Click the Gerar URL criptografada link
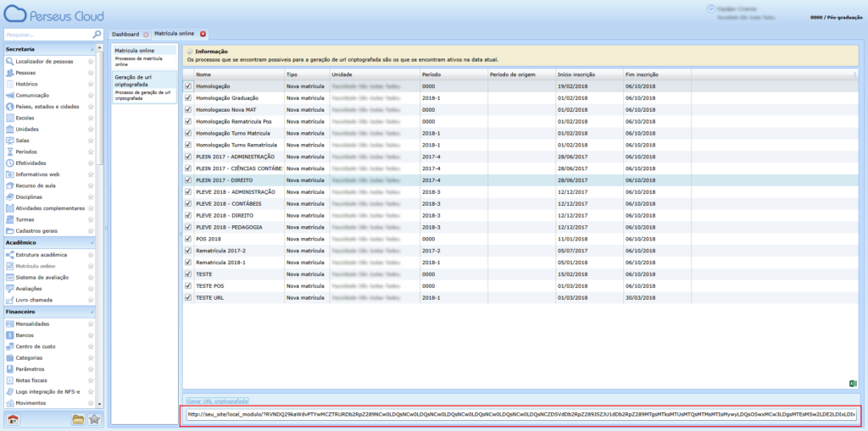868x431 pixels. coord(217,400)
